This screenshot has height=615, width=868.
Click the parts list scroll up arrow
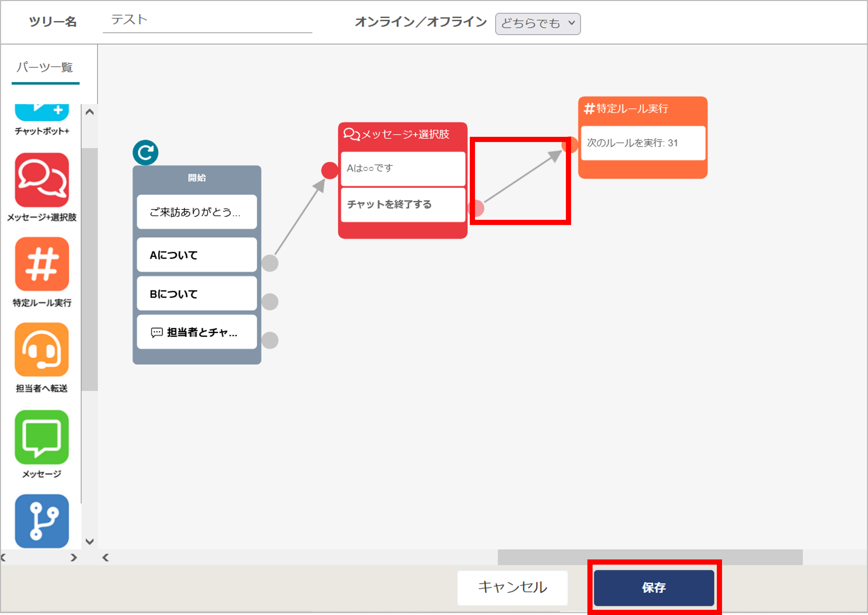(90, 112)
